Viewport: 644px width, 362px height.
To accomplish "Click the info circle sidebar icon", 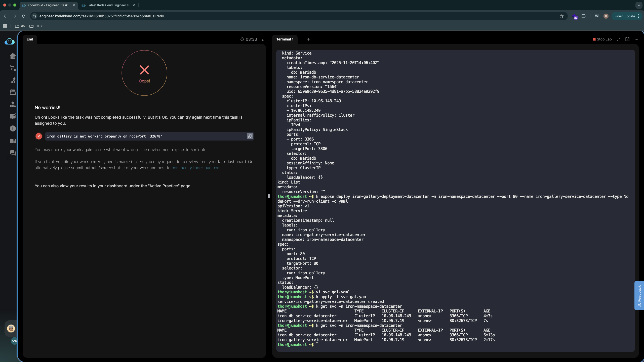I will [x=13, y=128].
